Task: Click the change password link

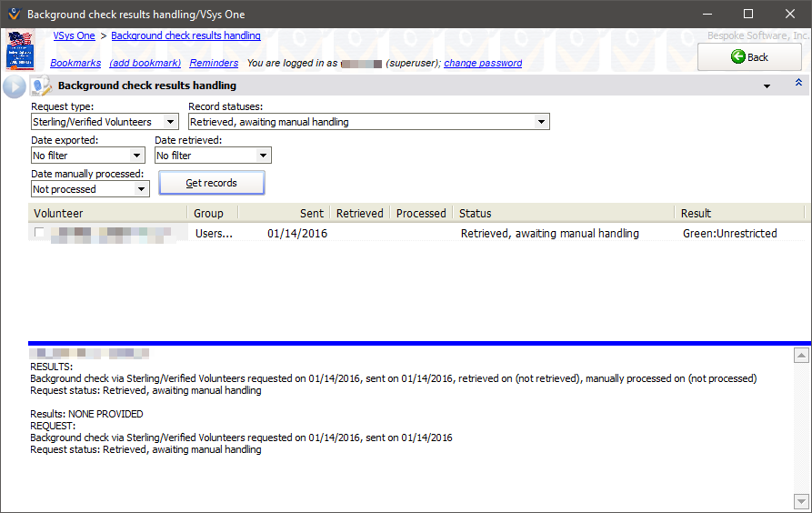Action: click(x=483, y=64)
